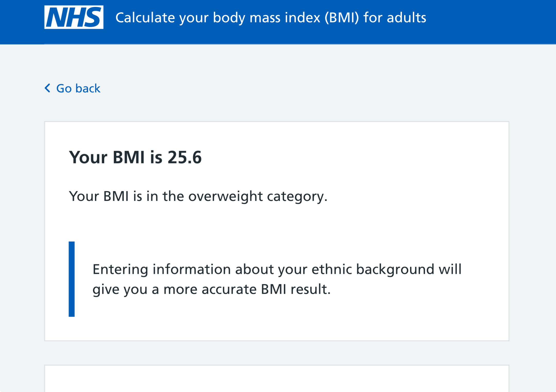
Task: Click the word 'Calculate' in the header
Action: (145, 18)
